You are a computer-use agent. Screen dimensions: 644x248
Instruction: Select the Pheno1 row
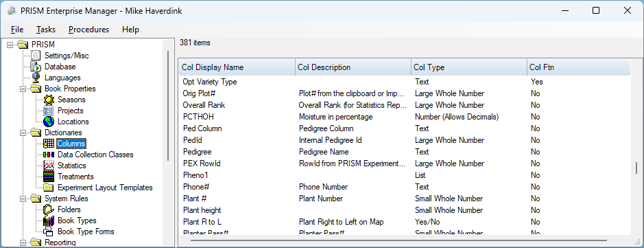(x=405, y=175)
